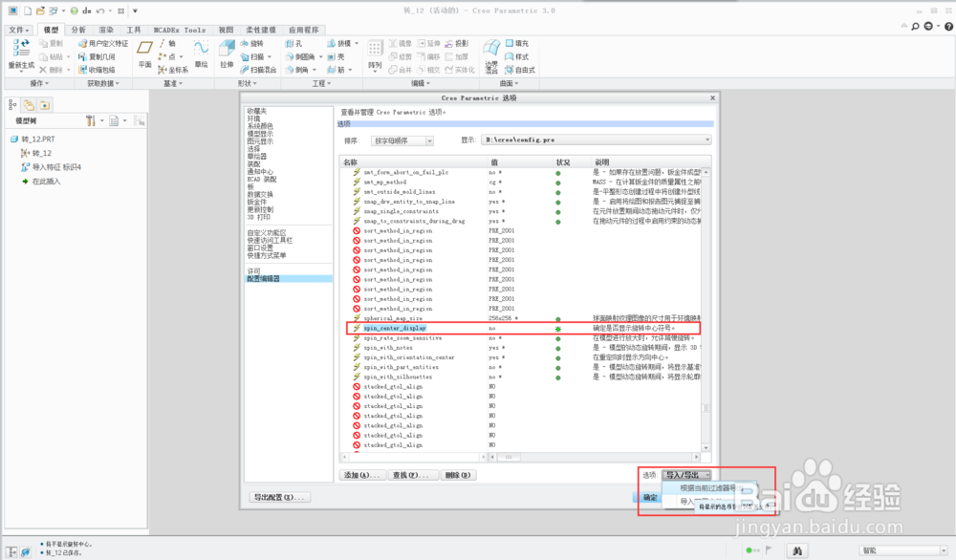Select 导入特征 标识4 in model tree
This screenshot has width=956, height=560.
click(x=52, y=167)
